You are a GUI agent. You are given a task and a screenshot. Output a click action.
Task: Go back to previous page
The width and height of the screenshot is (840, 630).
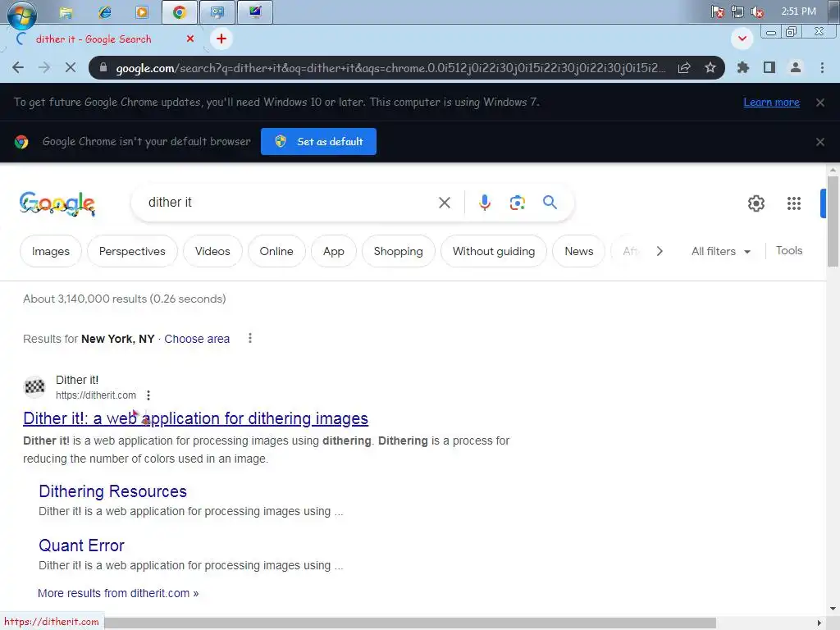(x=18, y=67)
